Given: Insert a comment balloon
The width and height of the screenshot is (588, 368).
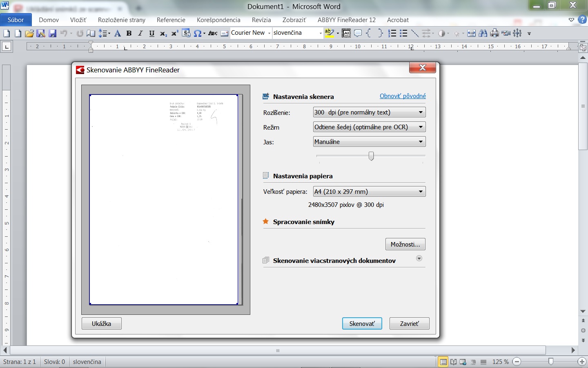Looking at the screenshot, I should 358,34.
